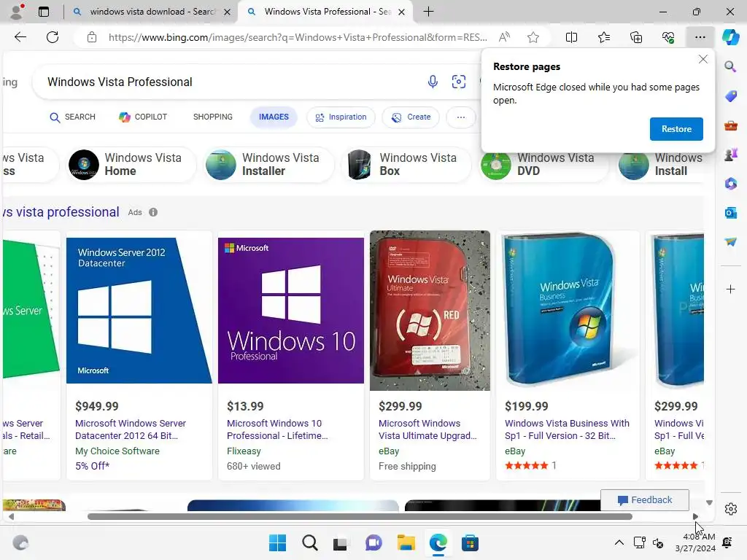Open Browser essentials heart icon

point(668,37)
